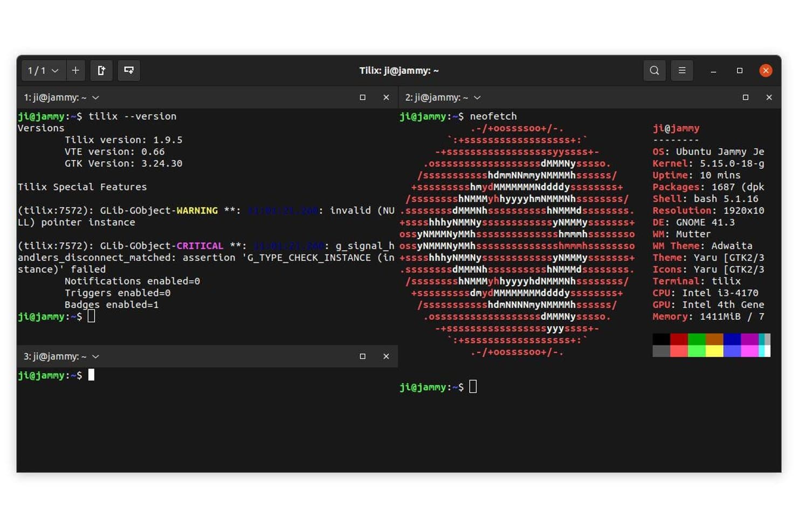
Task: Add a new session with the plus button
Action: coord(75,71)
